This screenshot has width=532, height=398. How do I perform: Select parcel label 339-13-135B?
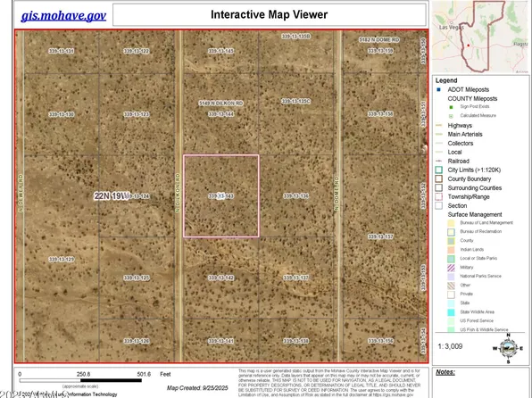coord(295,36)
